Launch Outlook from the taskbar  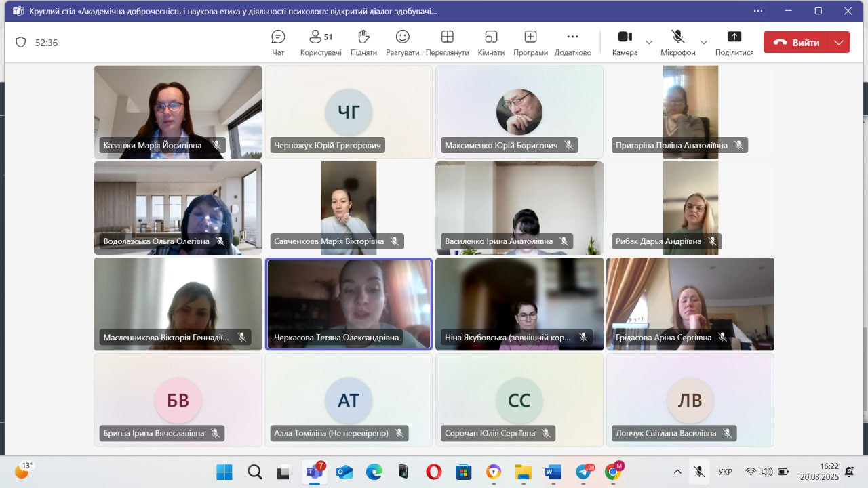pos(344,472)
